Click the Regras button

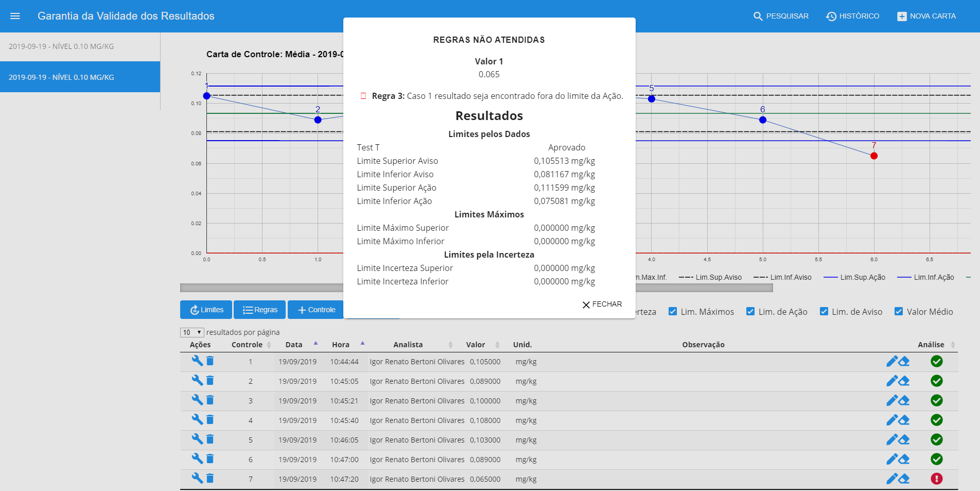260,310
